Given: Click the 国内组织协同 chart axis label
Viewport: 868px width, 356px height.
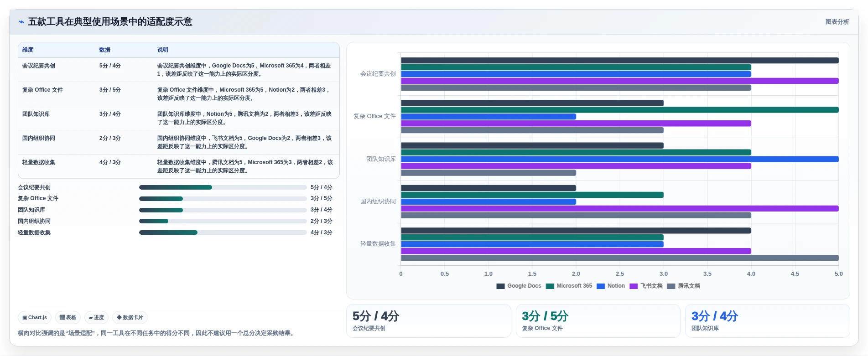Looking at the screenshot, I should [x=378, y=201].
